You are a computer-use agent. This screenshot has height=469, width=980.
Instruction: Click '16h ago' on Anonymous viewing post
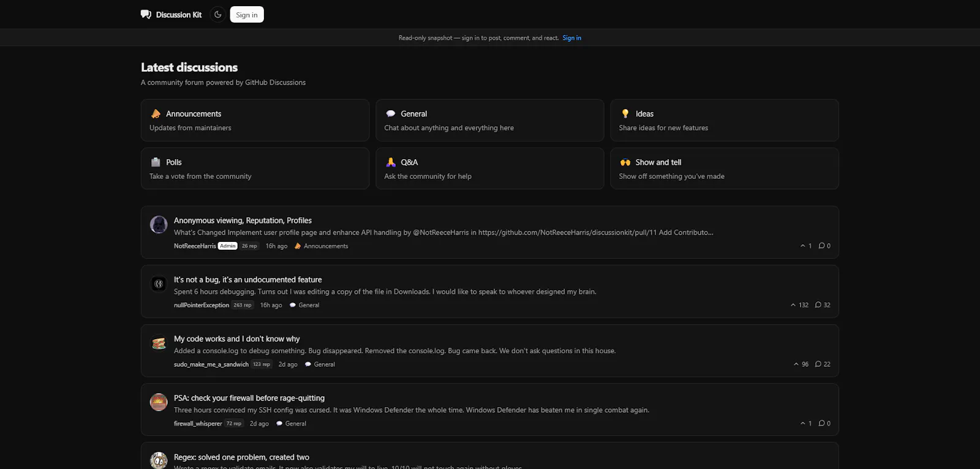click(x=276, y=246)
